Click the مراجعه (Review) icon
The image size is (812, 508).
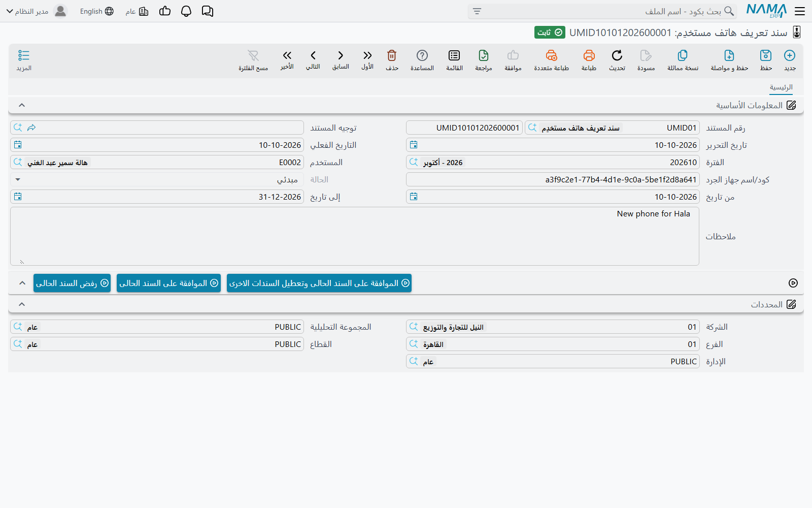(x=484, y=55)
